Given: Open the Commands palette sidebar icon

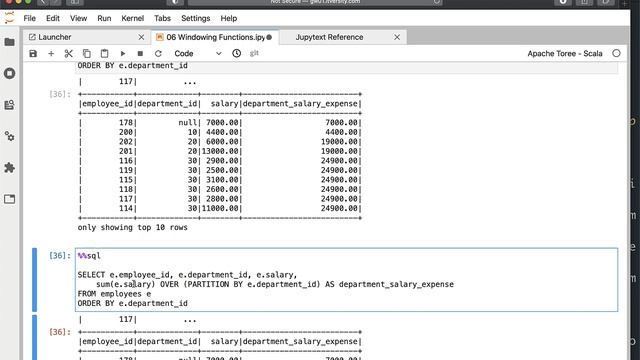Looking at the screenshot, I should click(x=9, y=105).
